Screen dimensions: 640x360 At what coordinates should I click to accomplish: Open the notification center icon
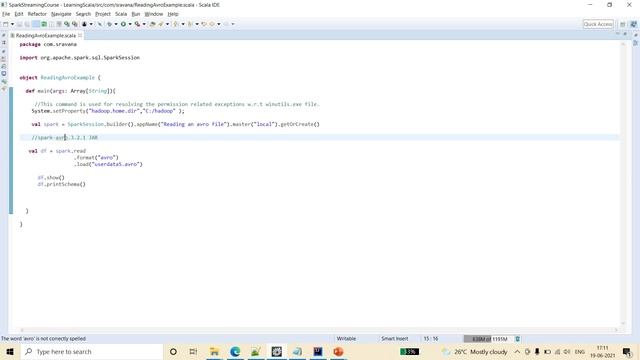pos(627,351)
